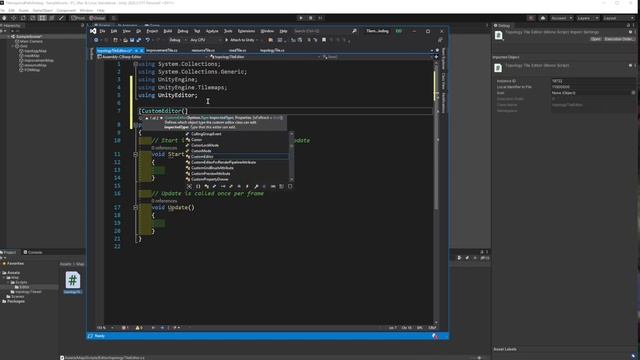
Task: Select Main Camera in the Hierarchy
Action: tap(31, 41)
